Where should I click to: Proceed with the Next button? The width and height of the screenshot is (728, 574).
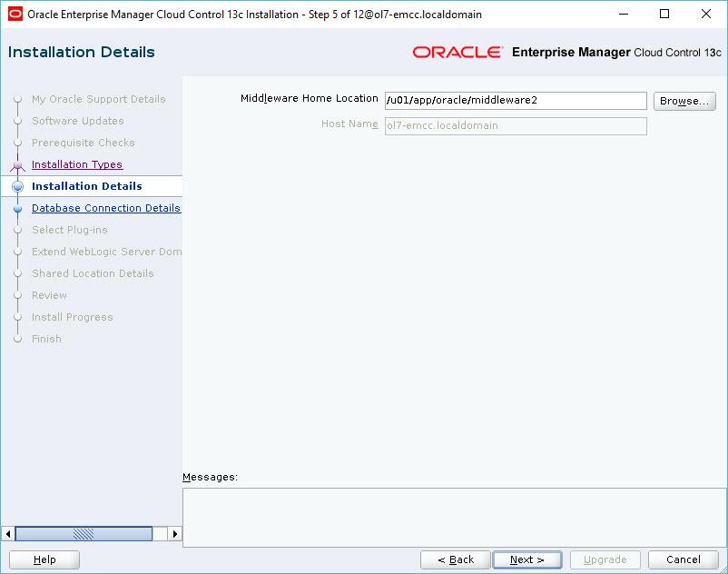527,559
